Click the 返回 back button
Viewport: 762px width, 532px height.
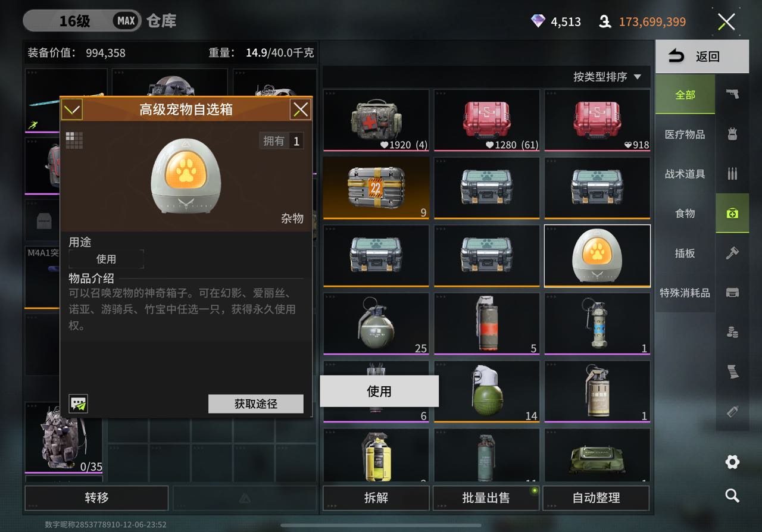[x=702, y=57]
